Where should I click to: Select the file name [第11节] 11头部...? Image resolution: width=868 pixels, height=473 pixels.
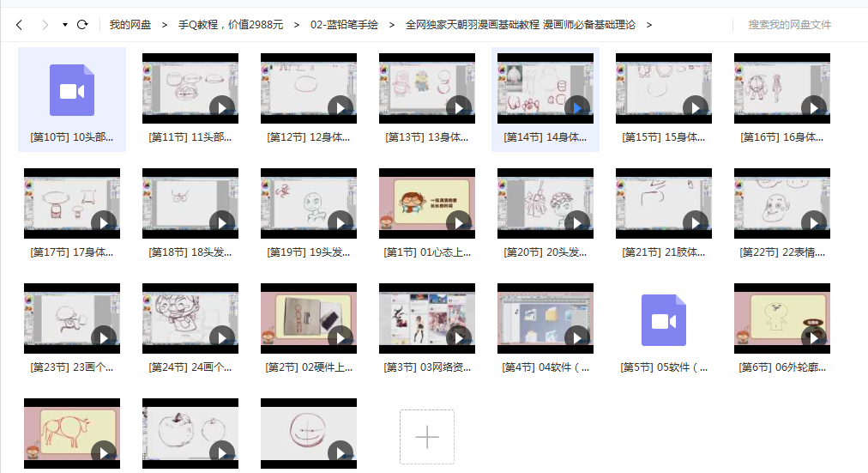[x=190, y=137]
